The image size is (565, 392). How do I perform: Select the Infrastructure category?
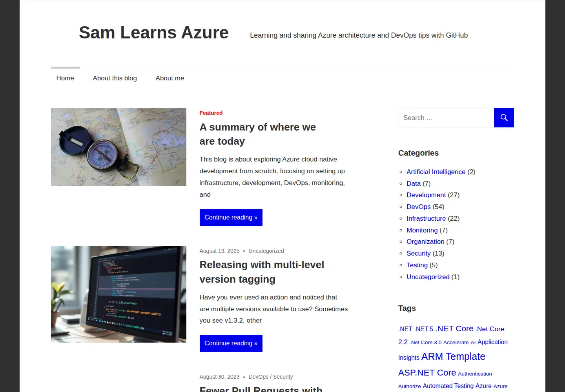(426, 218)
